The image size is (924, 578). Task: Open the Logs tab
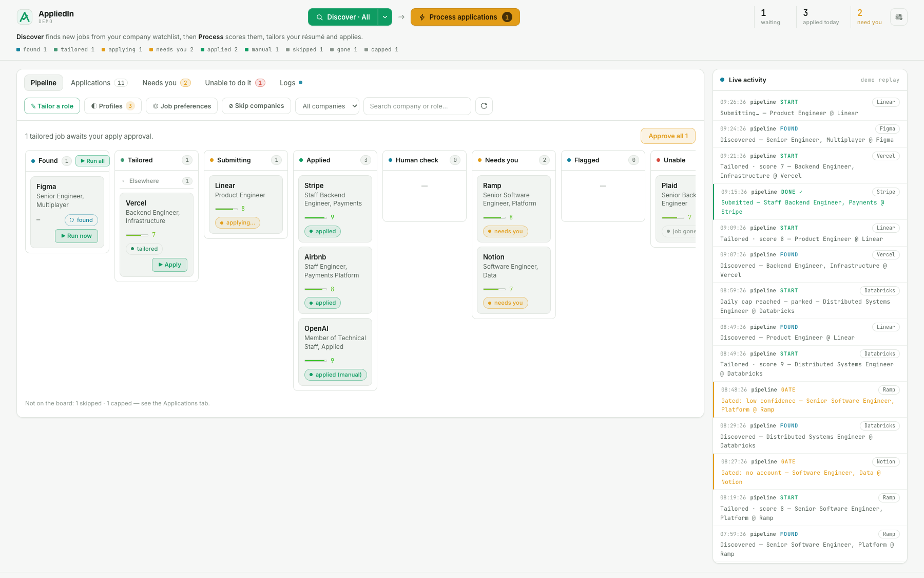(291, 83)
